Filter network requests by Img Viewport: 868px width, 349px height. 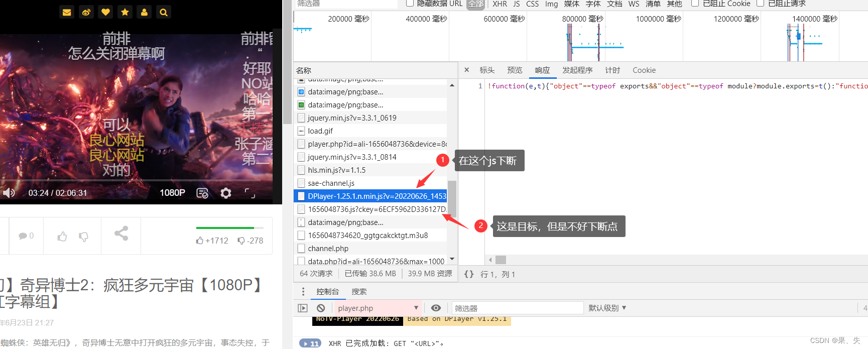[552, 4]
